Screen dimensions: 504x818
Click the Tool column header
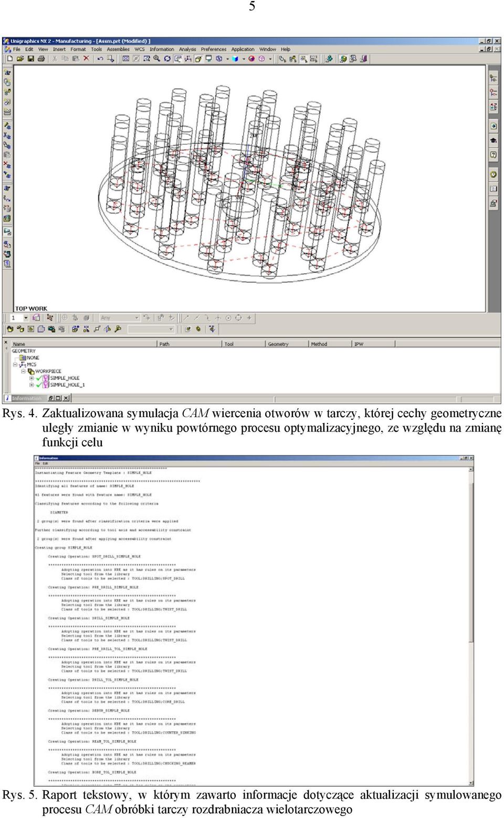coord(244,344)
